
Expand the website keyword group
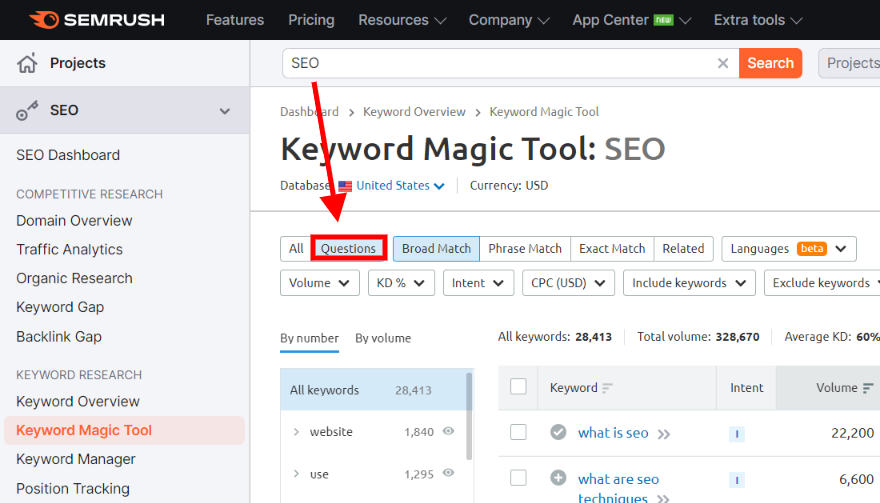point(296,432)
